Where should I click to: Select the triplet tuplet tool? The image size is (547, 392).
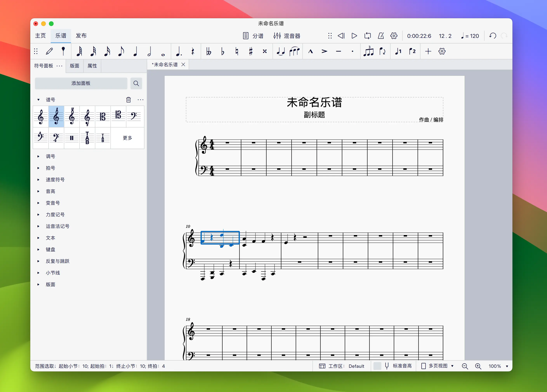pyautogui.click(x=368, y=51)
